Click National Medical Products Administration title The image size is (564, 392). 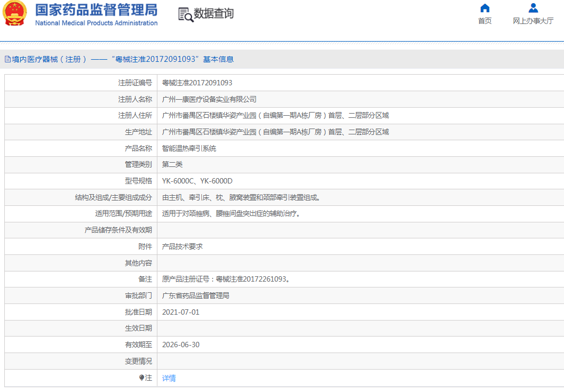point(97,23)
